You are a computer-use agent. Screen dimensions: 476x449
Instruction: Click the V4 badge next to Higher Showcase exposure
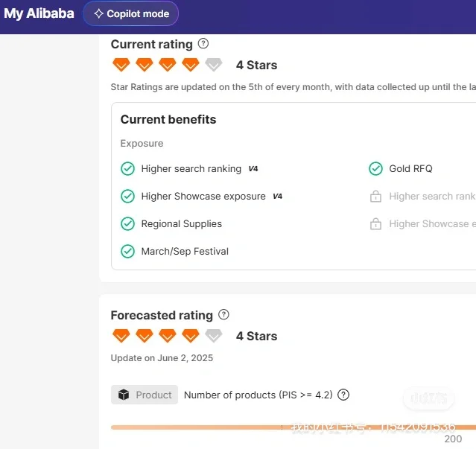[x=277, y=197]
